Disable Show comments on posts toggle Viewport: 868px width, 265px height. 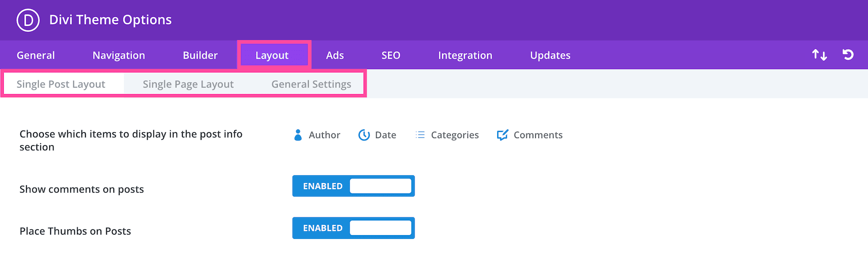click(353, 186)
